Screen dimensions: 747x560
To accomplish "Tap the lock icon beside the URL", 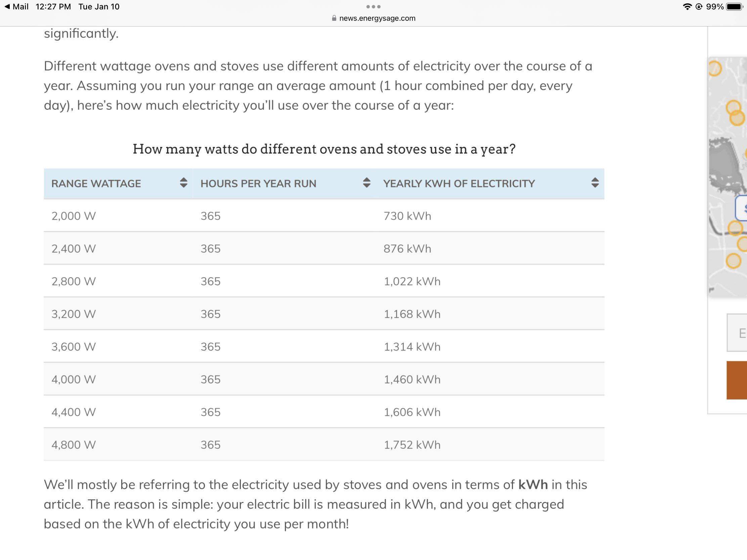I will pos(334,18).
